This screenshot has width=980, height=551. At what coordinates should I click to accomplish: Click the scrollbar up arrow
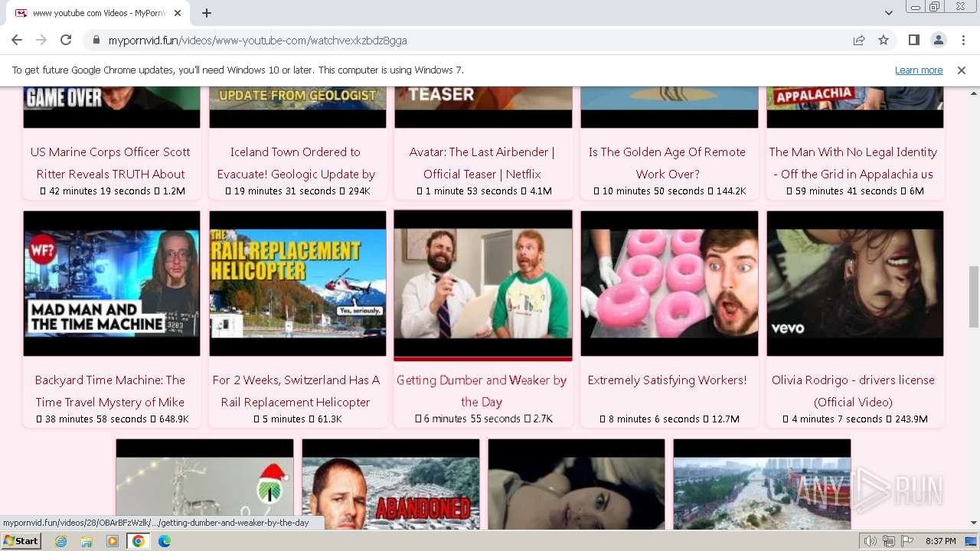[973, 93]
